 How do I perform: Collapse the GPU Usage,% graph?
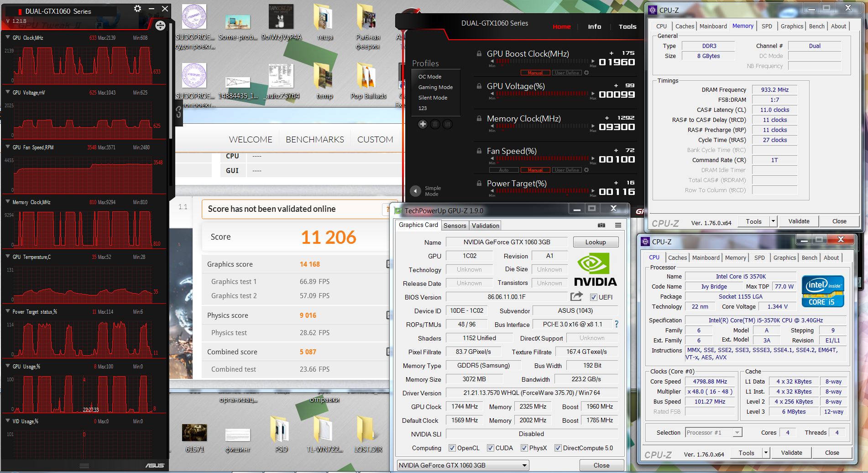point(8,366)
